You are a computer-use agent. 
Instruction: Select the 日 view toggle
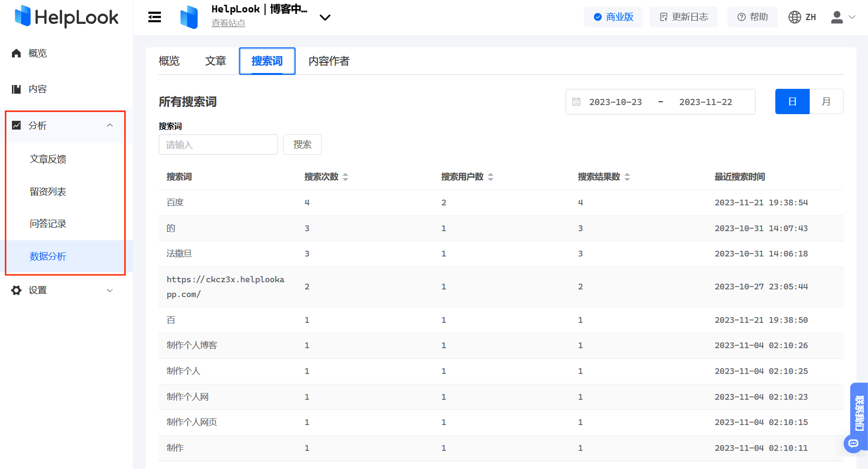(792, 102)
